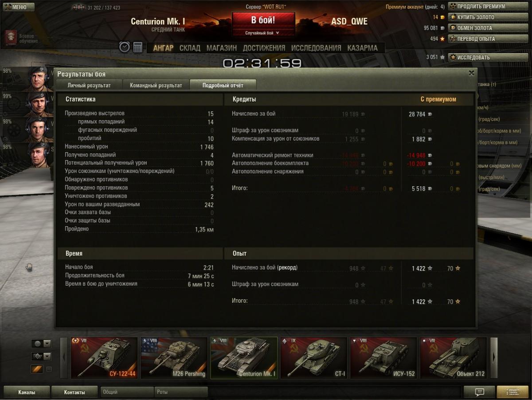Open the clock icon near the hangar menu

coord(125,47)
